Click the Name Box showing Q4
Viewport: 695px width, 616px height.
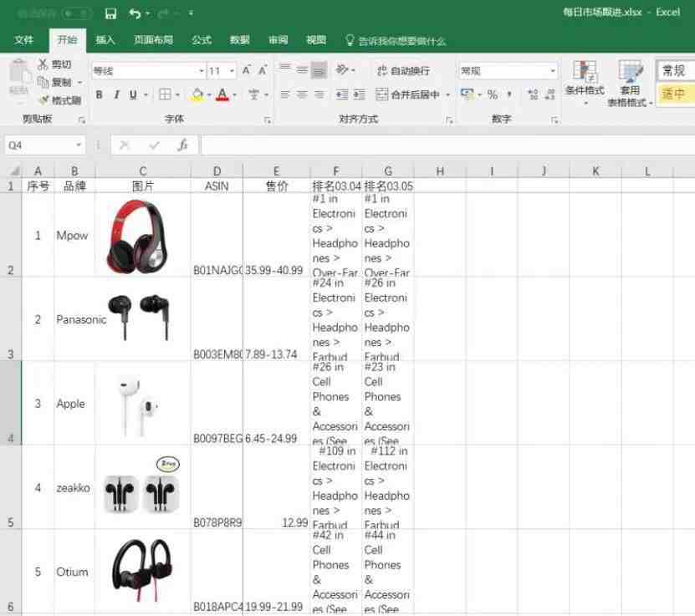pyautogui.click(x=44, y=145)
